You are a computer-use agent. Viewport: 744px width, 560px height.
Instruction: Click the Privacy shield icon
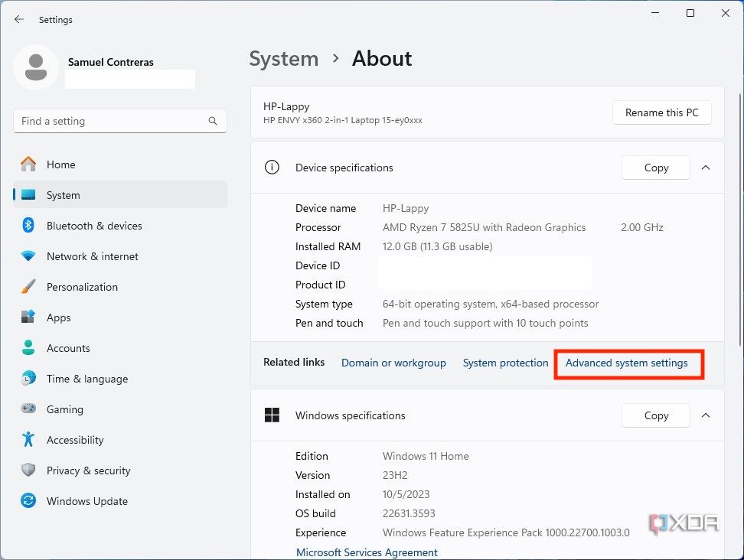[28, 470]
